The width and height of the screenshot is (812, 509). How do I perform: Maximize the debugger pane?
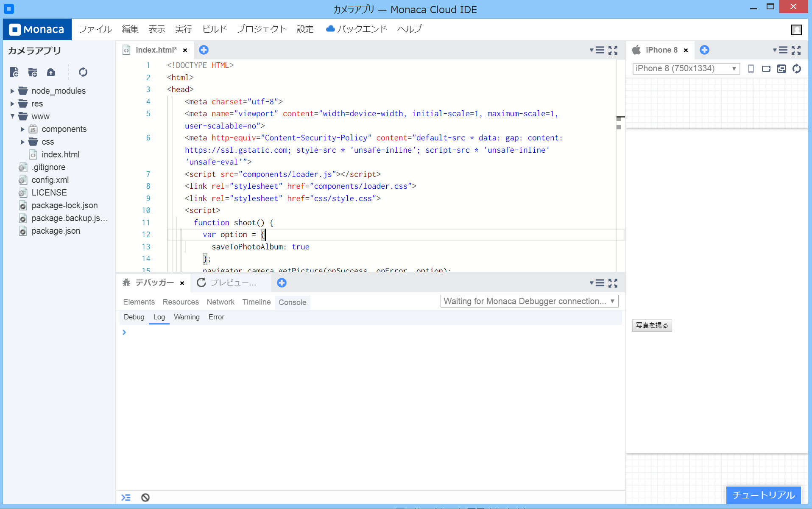click(613, 283)
